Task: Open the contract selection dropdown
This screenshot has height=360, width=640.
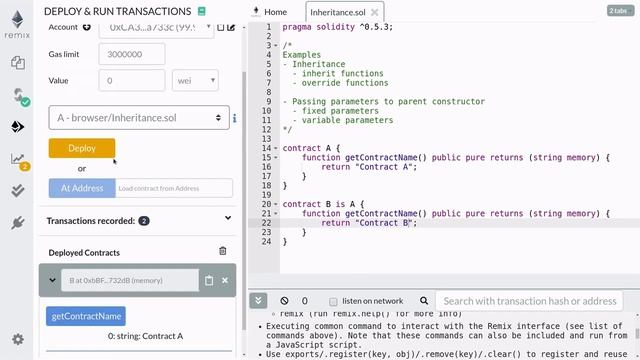Action: point(139,118)
